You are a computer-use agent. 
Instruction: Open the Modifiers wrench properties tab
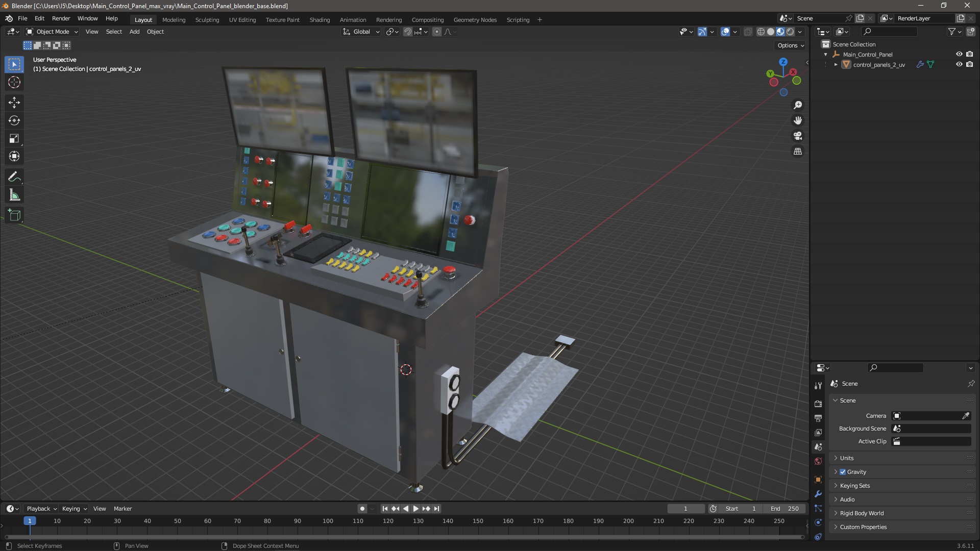tap(818, 494)
